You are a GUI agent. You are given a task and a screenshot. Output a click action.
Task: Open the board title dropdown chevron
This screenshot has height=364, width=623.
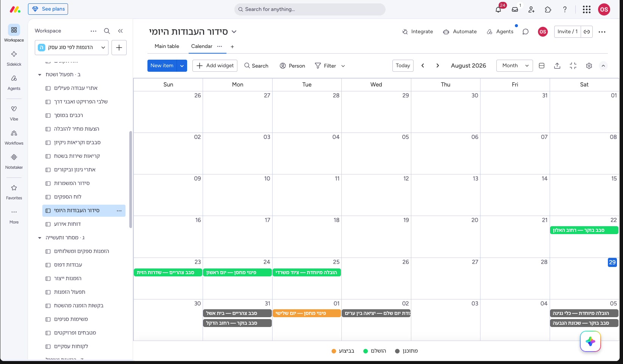(x=234, y=32)
